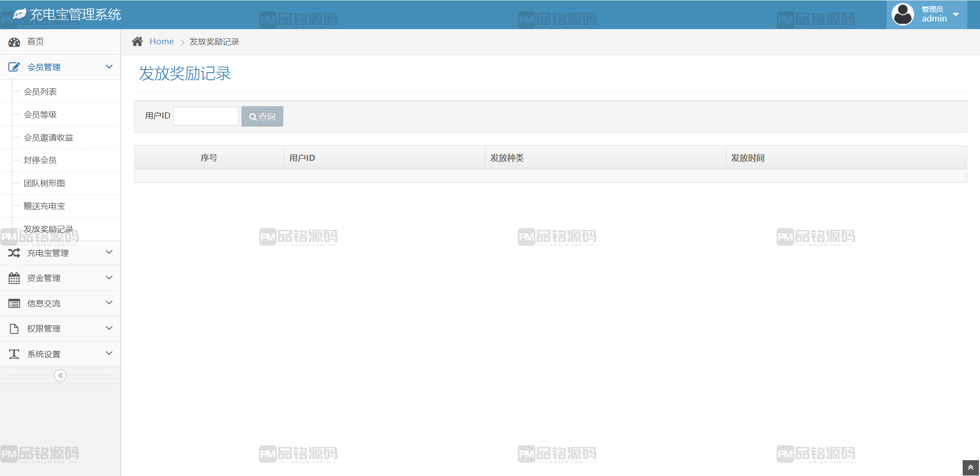Expand the 资金管理 chevron
980x476 pixels.
[x=109, y=278]
